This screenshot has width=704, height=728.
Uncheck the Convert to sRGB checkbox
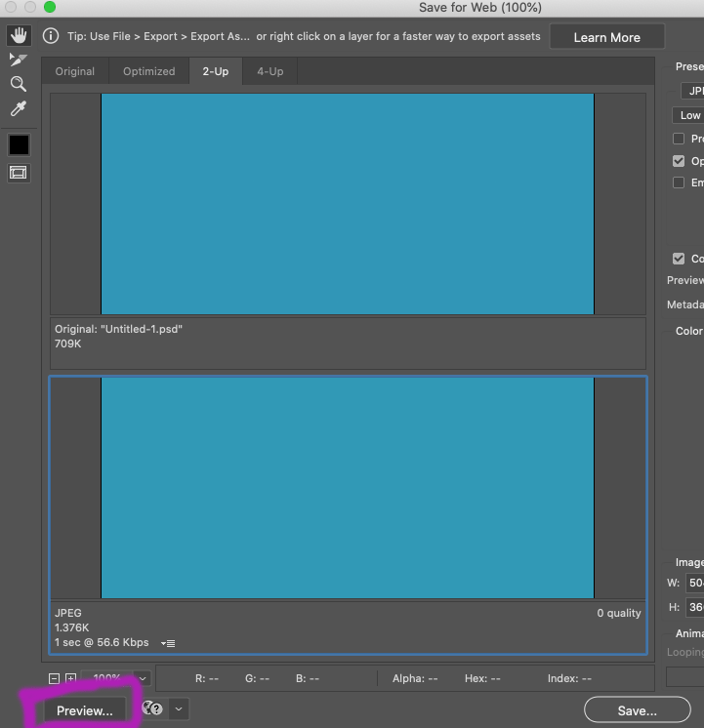pyautogui.click(x=679, y=259)
